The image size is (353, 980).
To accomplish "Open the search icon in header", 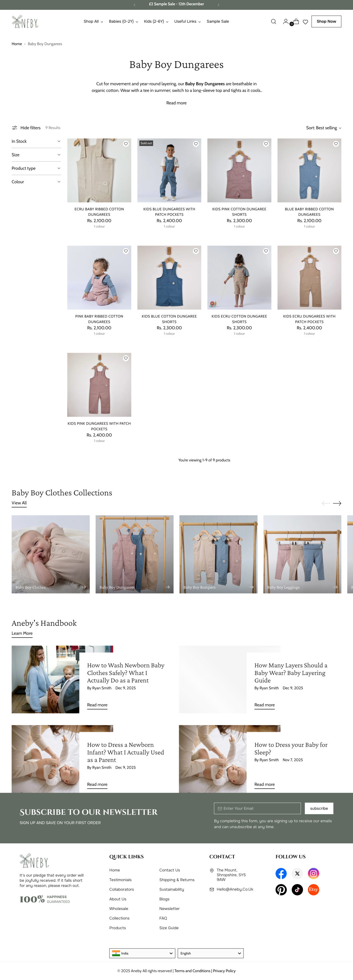I will point(273,22).
